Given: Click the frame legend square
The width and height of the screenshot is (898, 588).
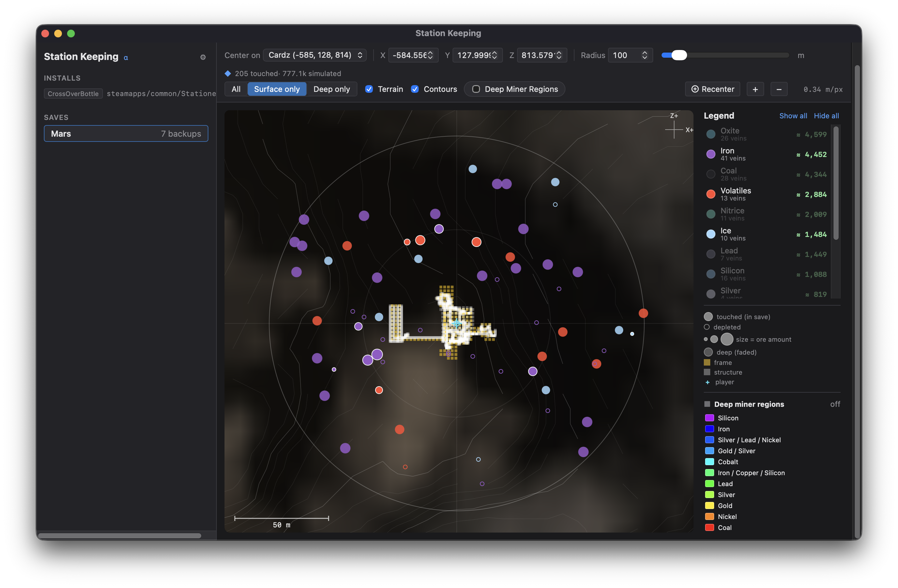Looking at the screenshot, I should [707, 362].
